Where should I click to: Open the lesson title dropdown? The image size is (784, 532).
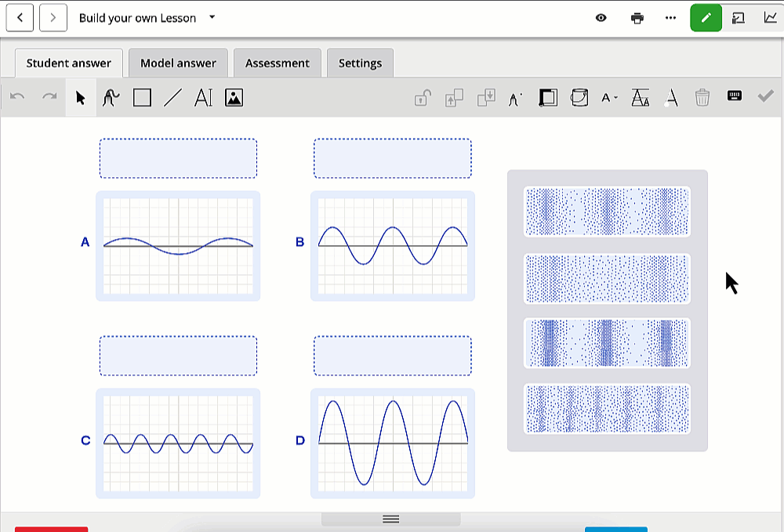coord(212,17)
